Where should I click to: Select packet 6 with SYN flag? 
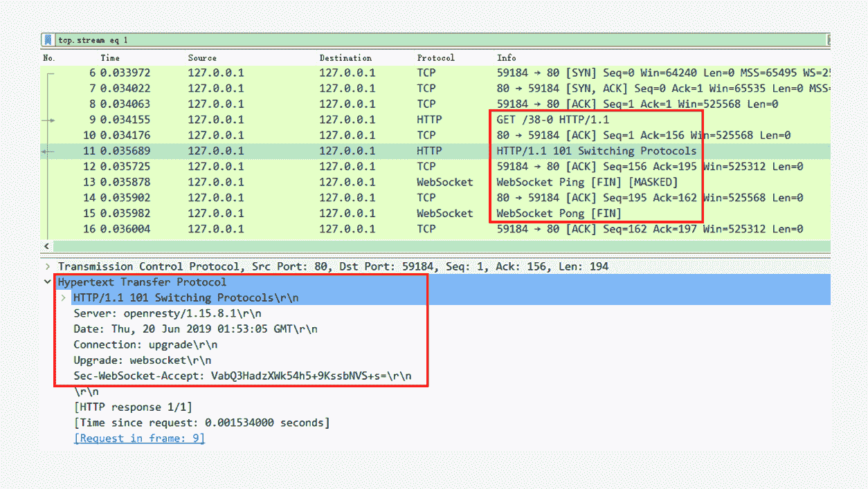[x=435, y=73]
